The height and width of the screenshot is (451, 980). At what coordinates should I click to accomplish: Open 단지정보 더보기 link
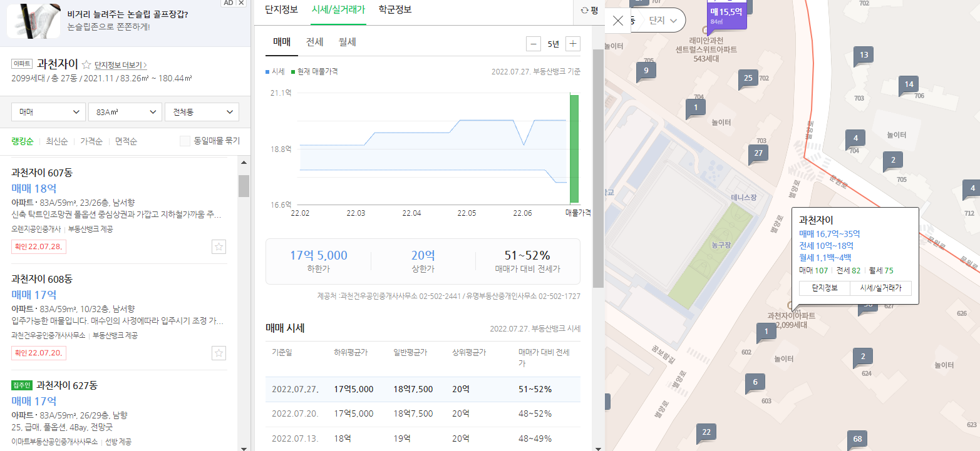coord(121,65)
